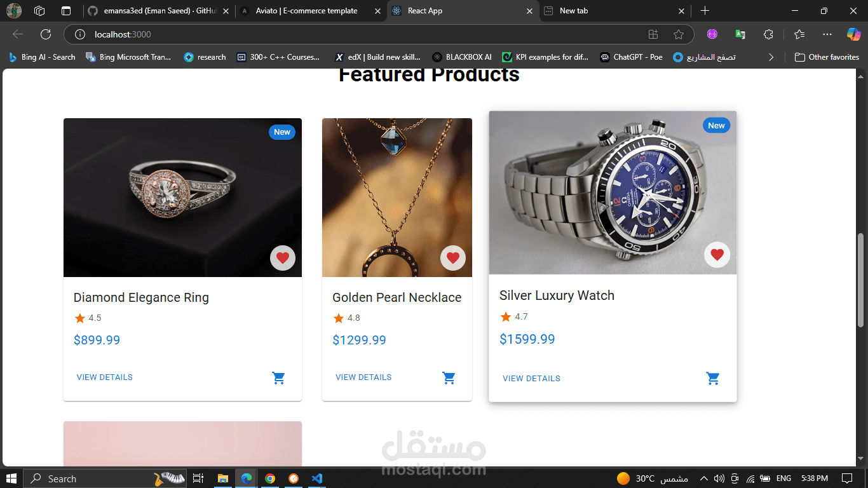Add Golden Pearl Necklace to cart
868x488 pixels.
[x=449, y=378]
